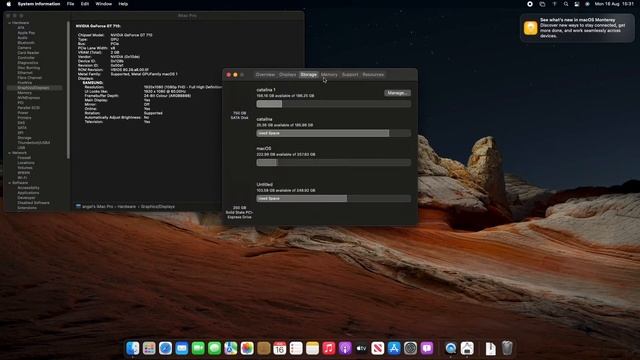Open Maps from the Dock

[231, 348]
